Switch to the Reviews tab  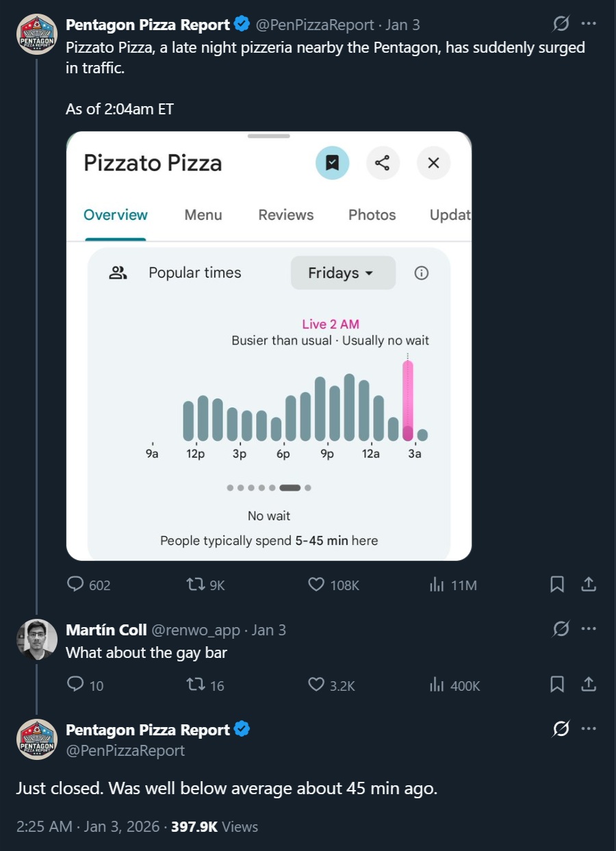pos(286,215)
